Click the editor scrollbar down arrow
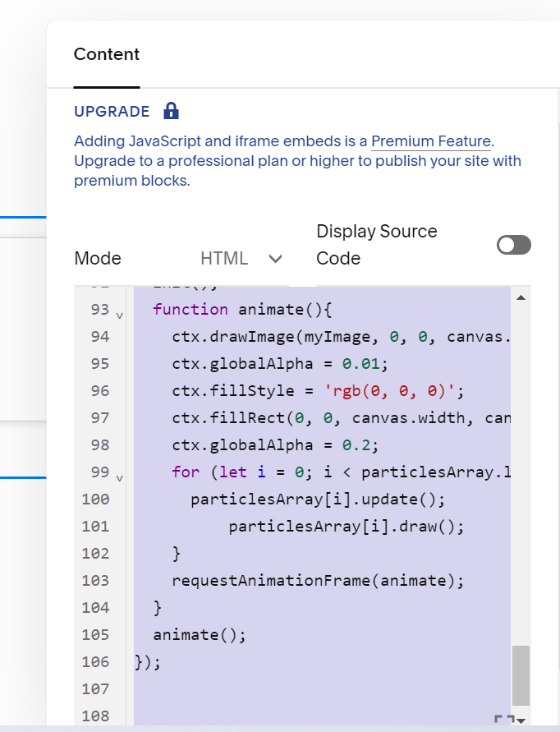The image size is (560, 732). [521, 720]
